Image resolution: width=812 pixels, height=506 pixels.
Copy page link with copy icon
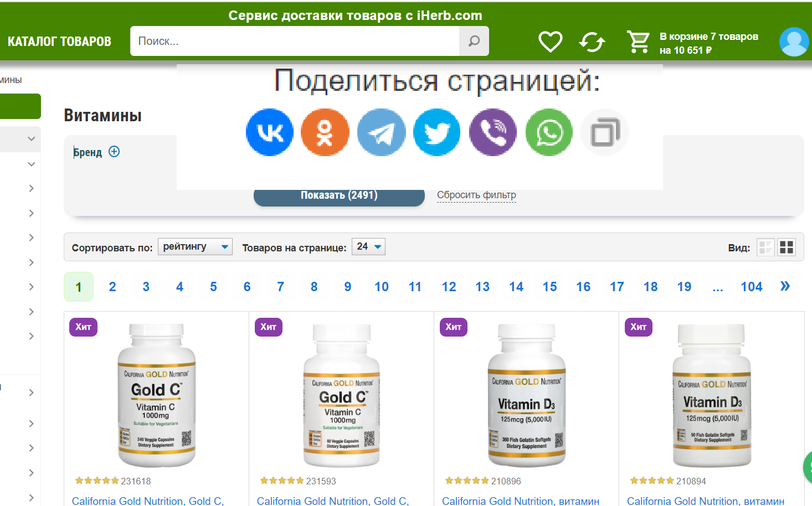[x=605, y=132]
